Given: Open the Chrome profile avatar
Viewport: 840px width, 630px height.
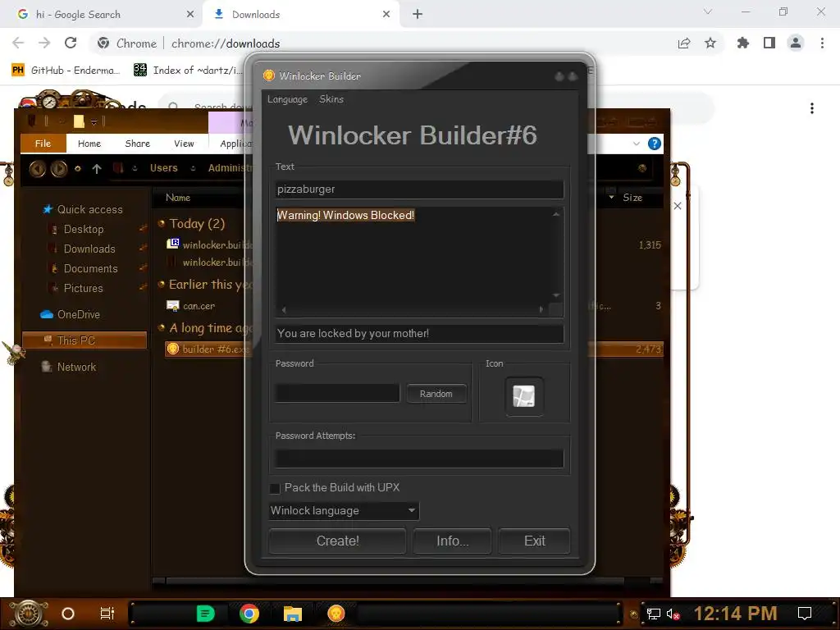Looking at the screenshot, I should click(796, 43).
